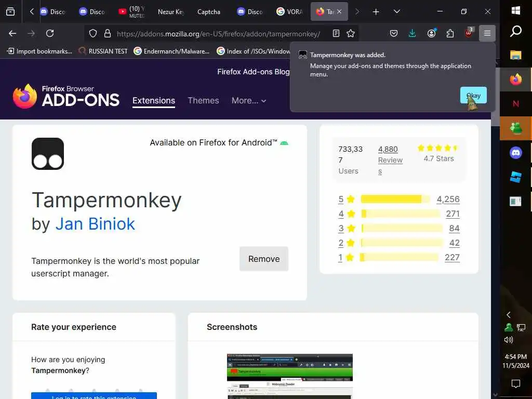Filter by 1 star reviews bar

point(399,258)
